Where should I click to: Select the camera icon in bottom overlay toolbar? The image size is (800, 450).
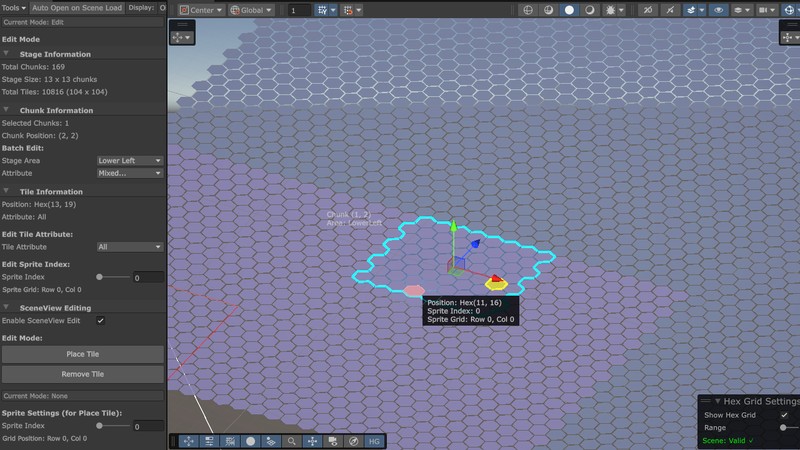click(x=332, y=441)
